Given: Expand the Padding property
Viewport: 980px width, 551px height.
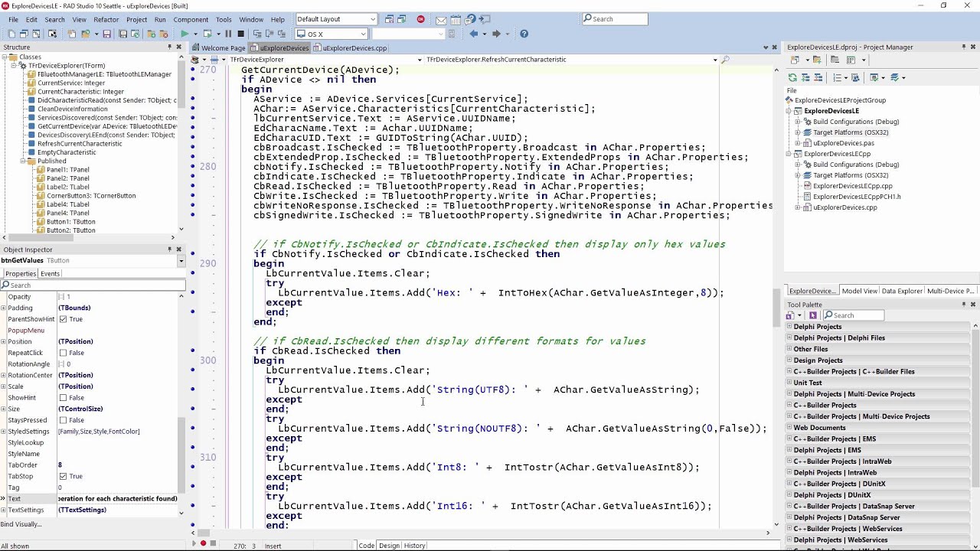Looking at the screenshot, I should point(4,308).
